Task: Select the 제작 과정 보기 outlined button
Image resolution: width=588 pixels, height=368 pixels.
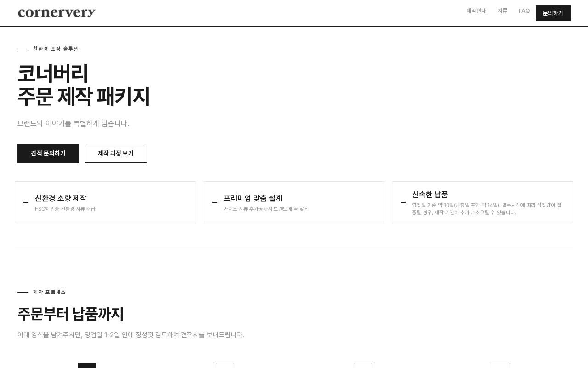Action: (x=116, y=153)
